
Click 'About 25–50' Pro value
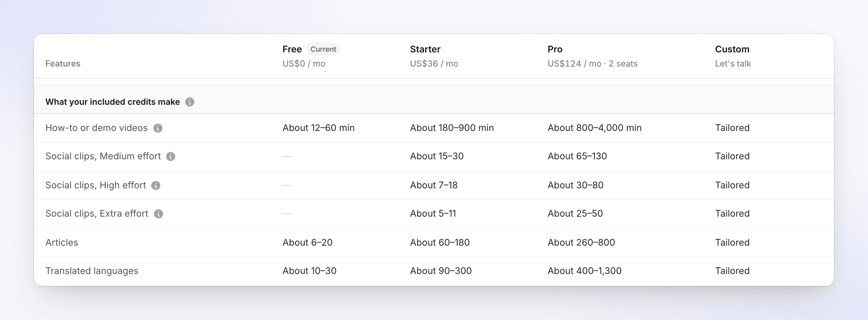tap(575, 213)
